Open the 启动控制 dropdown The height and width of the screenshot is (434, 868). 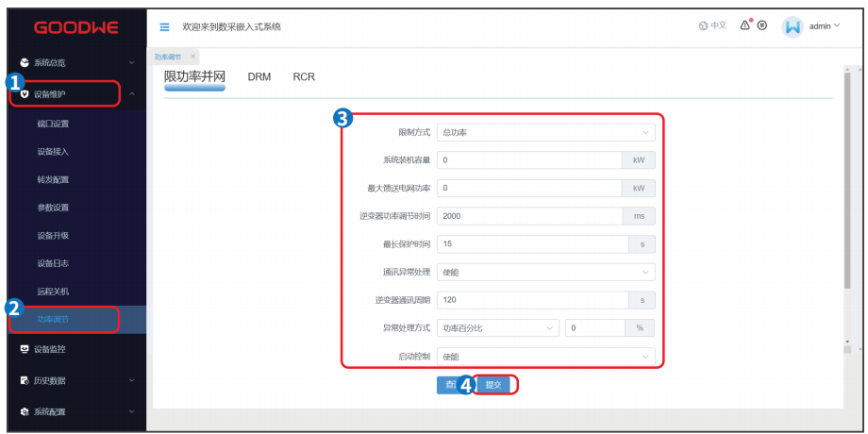click(546, 357)
